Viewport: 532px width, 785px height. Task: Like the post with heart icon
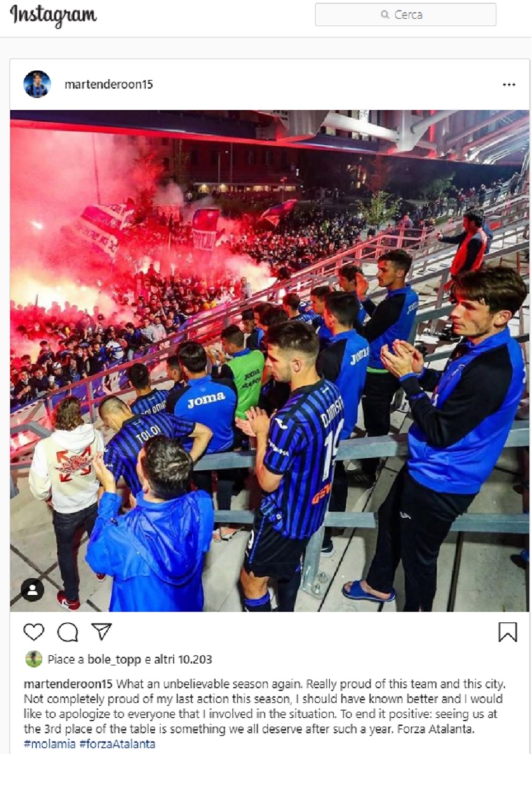tap(34, 632)
